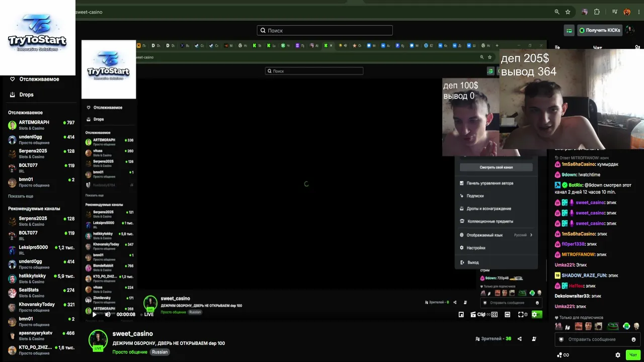Insert the skull emote in chat

point(636,326)
